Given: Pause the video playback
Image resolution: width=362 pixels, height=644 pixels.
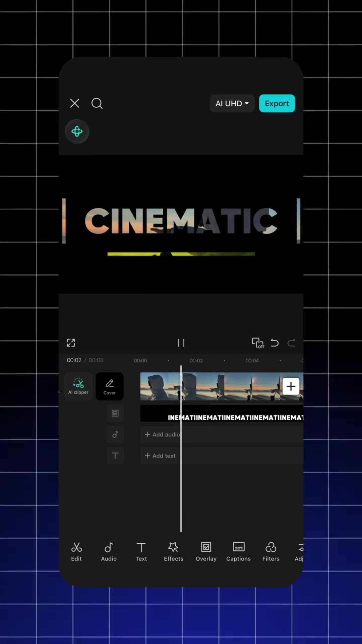Looking at the screenshot, I should (181, 342).
